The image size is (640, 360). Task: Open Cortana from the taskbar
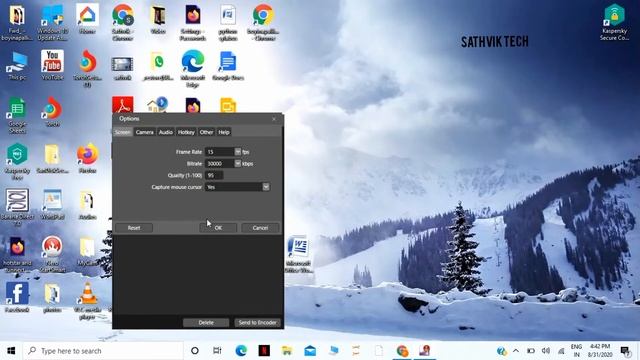coord(195,351)
